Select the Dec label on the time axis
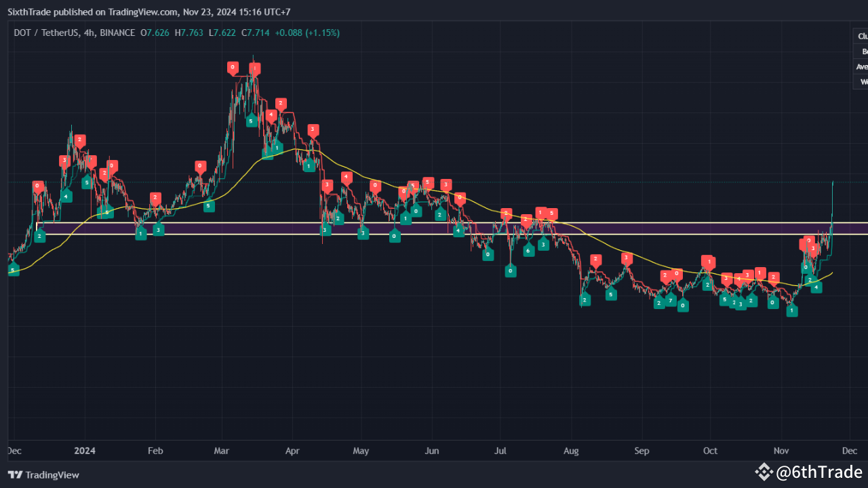This screenshot has width=868, height=488. tap(848, 451)
